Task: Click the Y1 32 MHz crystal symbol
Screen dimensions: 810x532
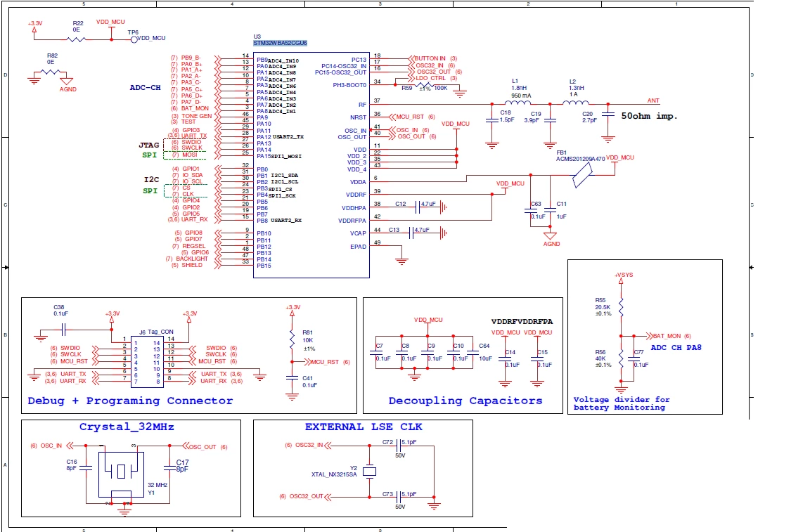Action: coord(122,474)
